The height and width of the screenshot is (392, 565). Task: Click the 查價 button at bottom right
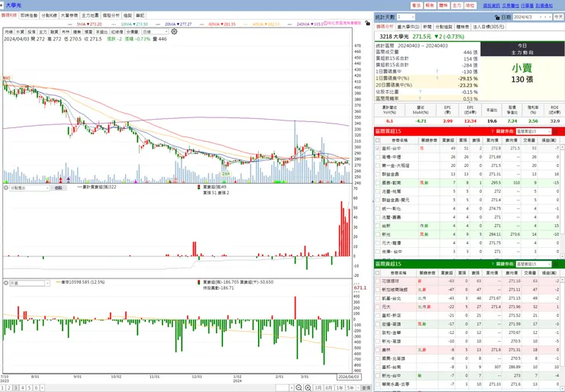(366, 388)
